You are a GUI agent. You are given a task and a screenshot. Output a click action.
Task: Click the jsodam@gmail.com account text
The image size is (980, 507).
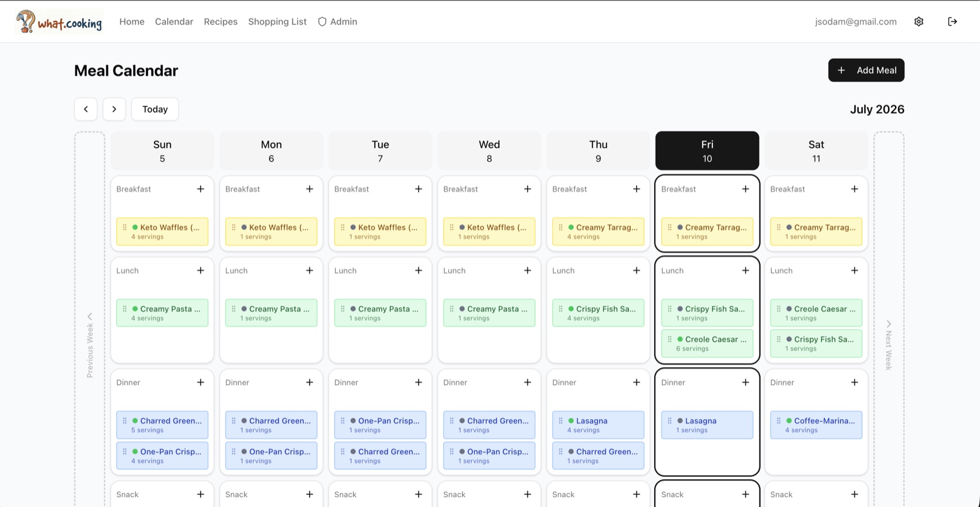856,21
